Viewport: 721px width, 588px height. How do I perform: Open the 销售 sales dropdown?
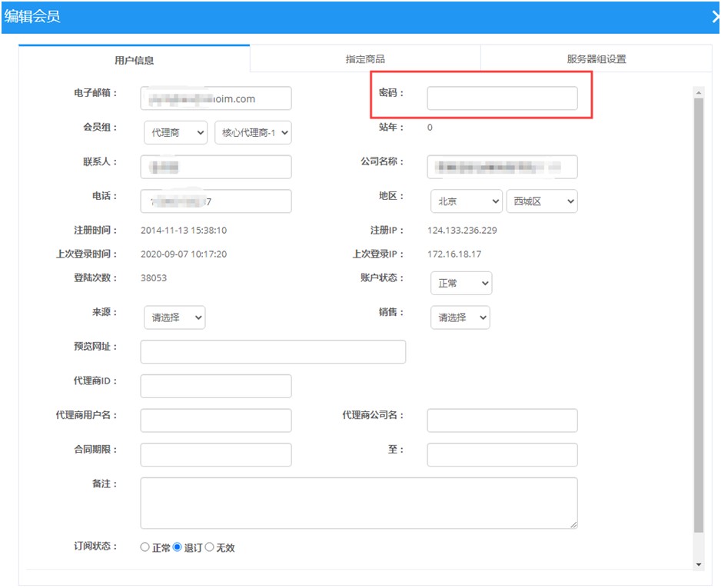click(460, 317)
